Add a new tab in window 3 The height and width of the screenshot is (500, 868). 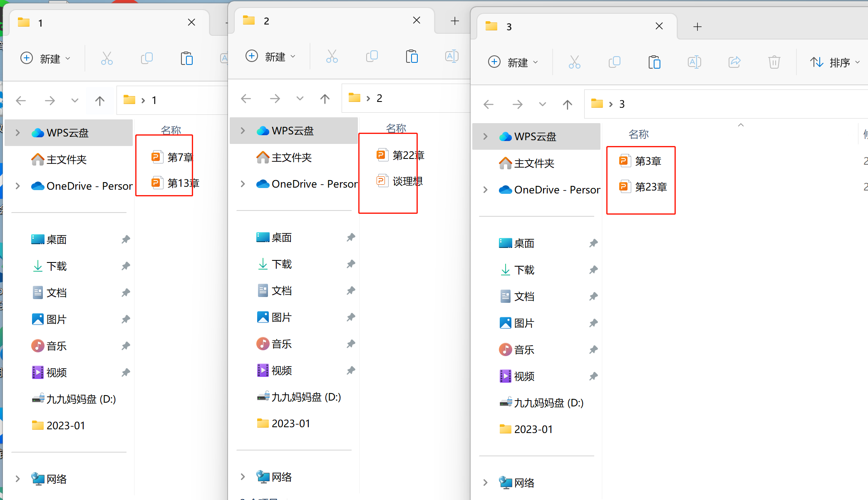click(x=697, y=27)
